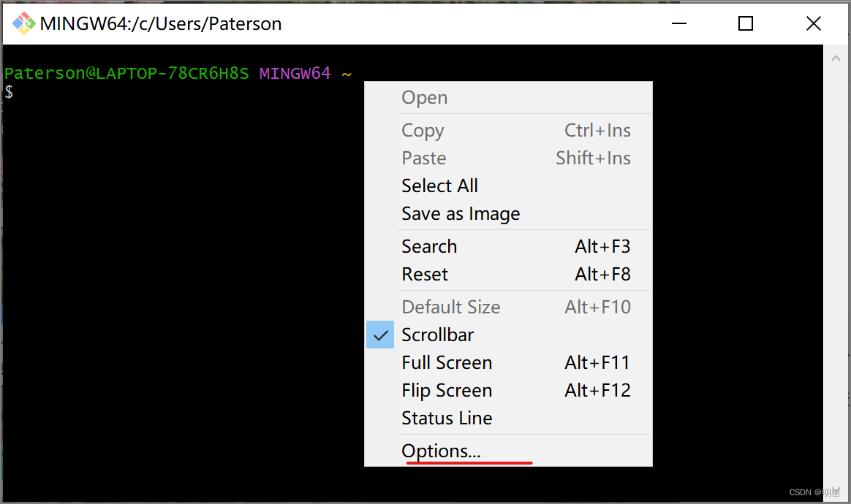Open Search from the context menu
The image size is (851, 504).
point(508,246)
